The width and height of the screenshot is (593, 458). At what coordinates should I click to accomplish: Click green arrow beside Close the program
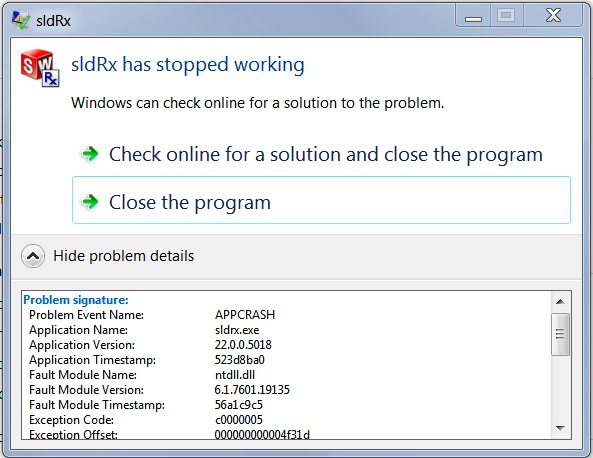click(90, 202)
